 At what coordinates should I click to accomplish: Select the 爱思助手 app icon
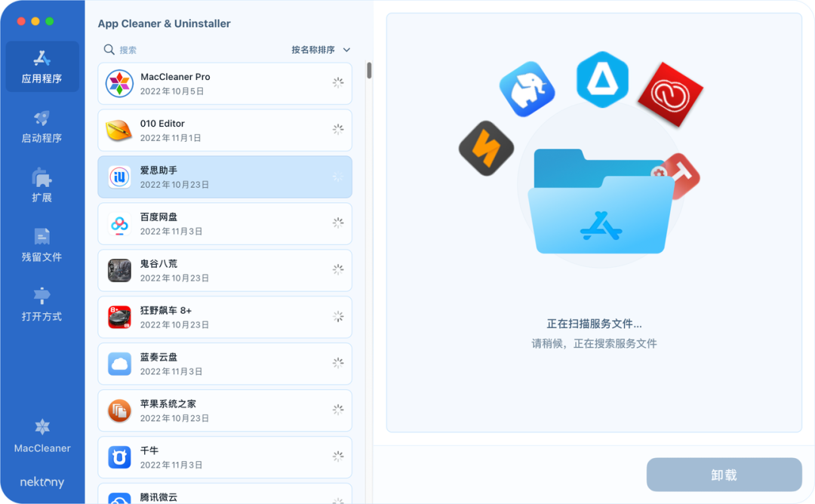[x=119, y=177]
